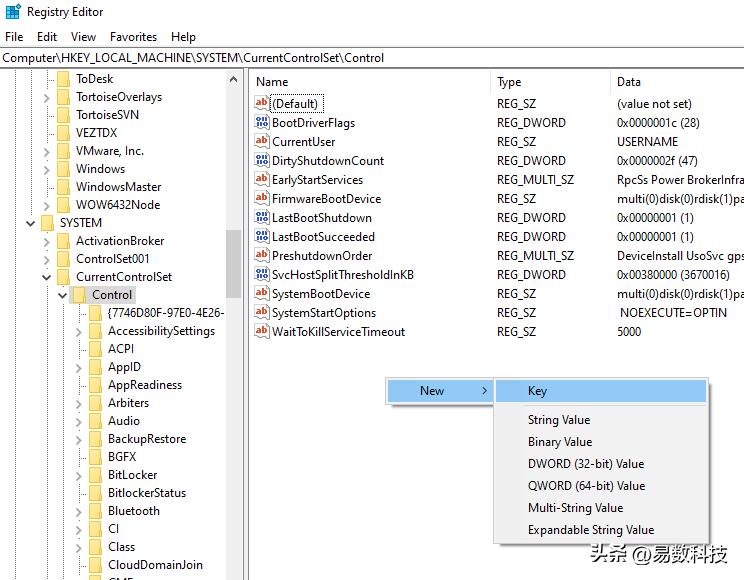Open the Edit menu

[x=47, y=37]
